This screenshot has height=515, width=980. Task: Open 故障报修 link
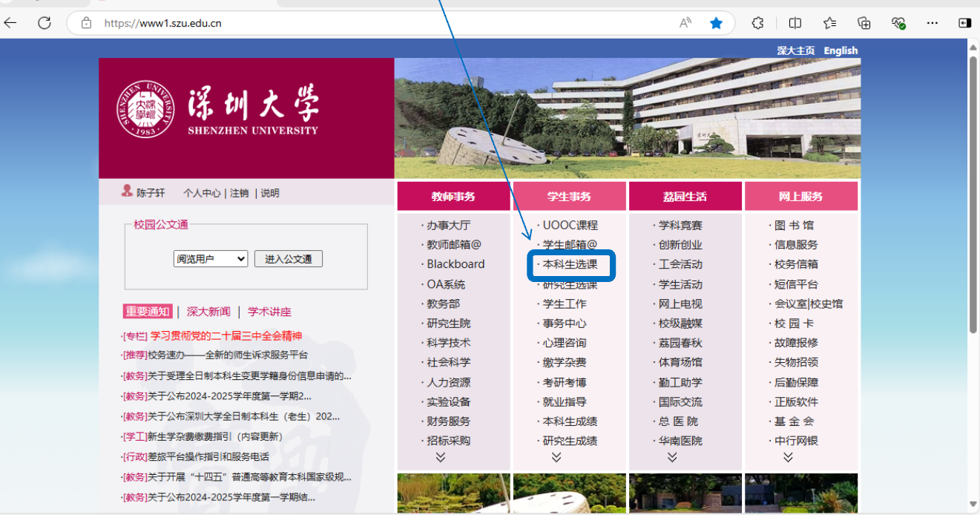click(x=796, y=343)
